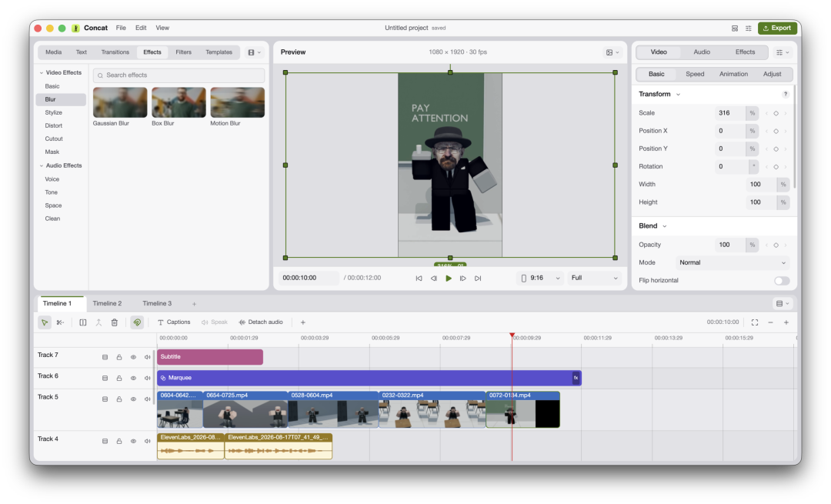Toggle the green snapping magnet icon

137,322
